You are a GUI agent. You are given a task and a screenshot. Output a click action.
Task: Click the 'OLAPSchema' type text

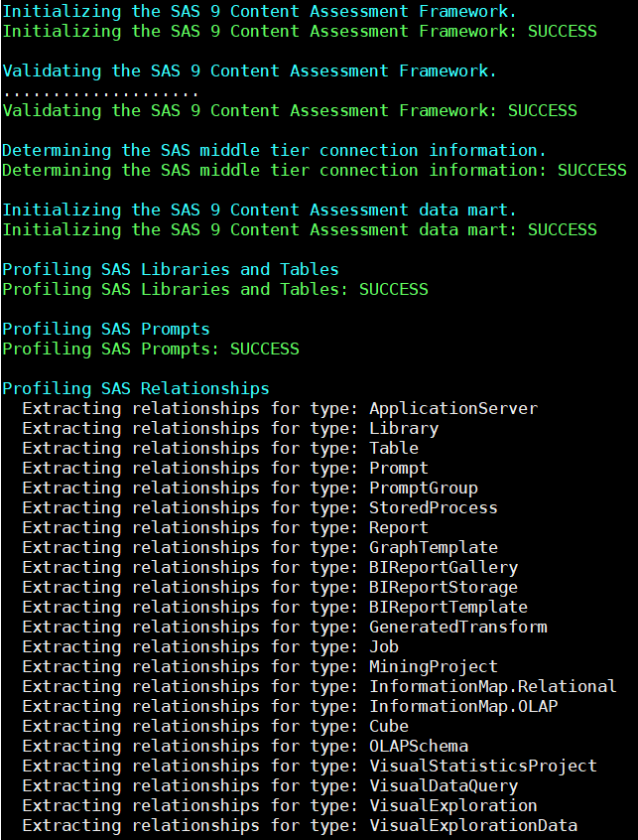coord(419,746)
